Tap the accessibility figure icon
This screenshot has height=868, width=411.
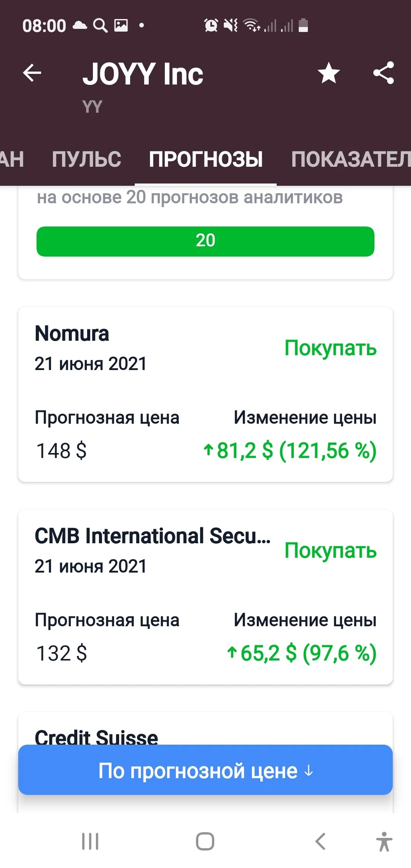(x=384, y=841)
